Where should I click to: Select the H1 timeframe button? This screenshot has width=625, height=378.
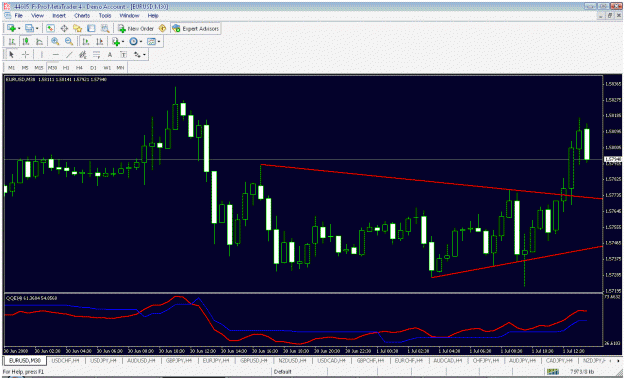tap(66, 67)
